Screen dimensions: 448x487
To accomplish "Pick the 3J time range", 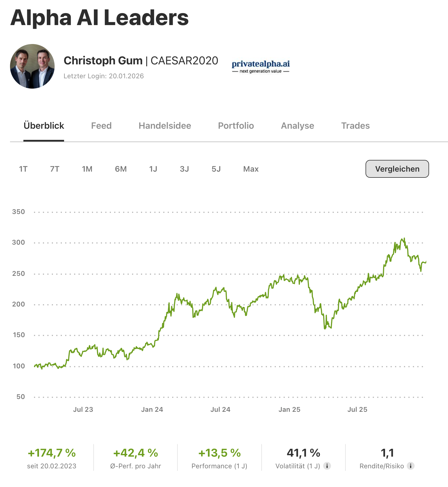I will click(184, 169).
